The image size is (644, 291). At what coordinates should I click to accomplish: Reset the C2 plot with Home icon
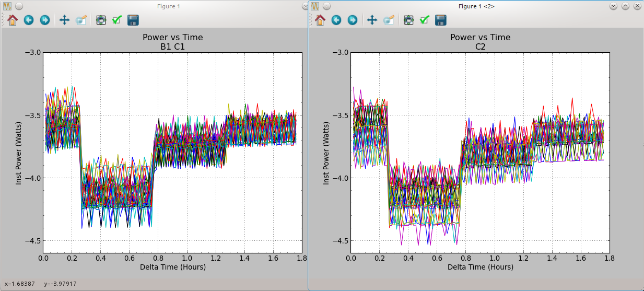[320, 20]
